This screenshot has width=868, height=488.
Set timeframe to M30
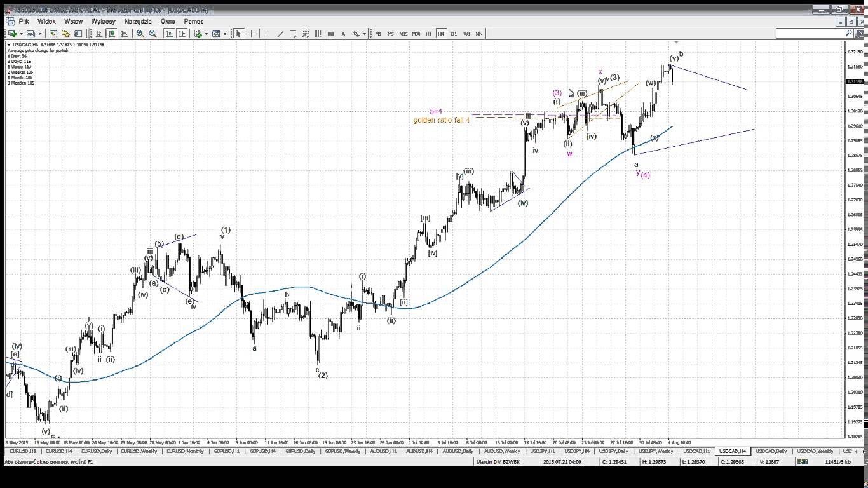[x=416, y=34]
